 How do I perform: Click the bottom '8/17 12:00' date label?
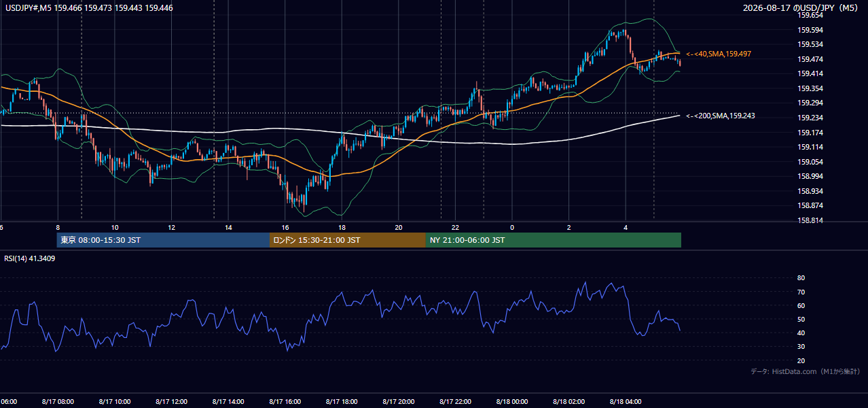pyautogui.click(x=172, y=401)
